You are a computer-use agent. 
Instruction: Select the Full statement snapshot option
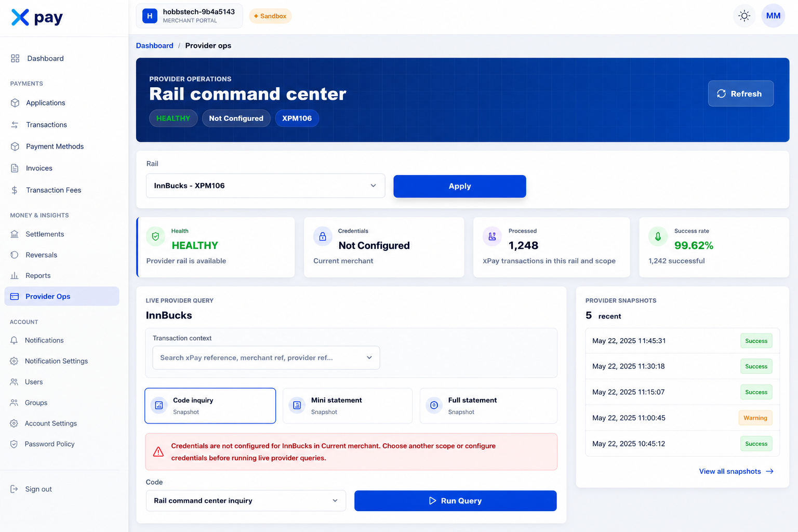[x=488, y=406]
